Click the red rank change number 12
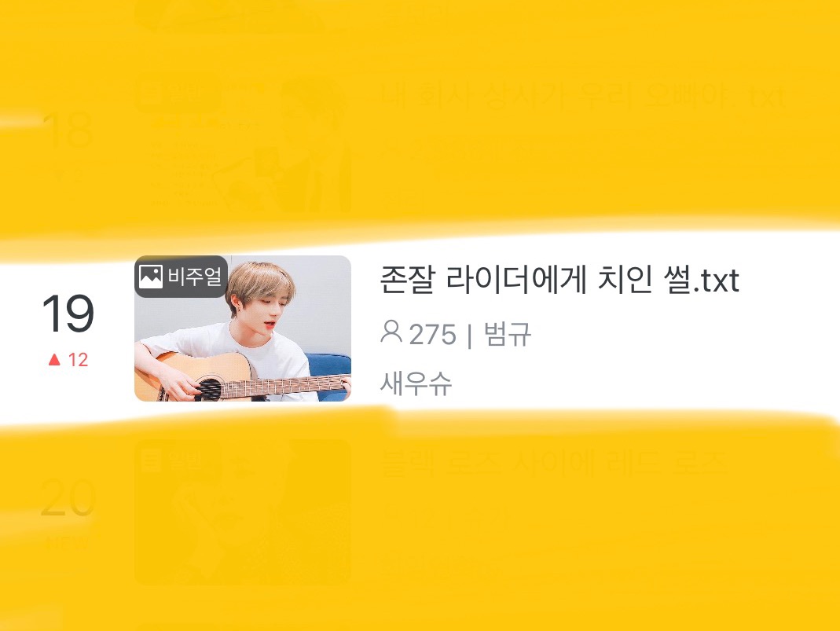 (x=79, y=359)
